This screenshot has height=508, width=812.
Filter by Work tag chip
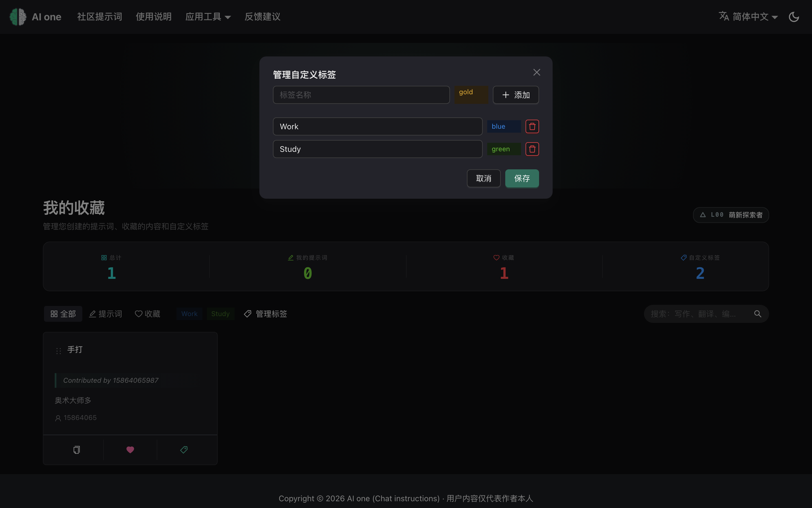tap(189, 314)
